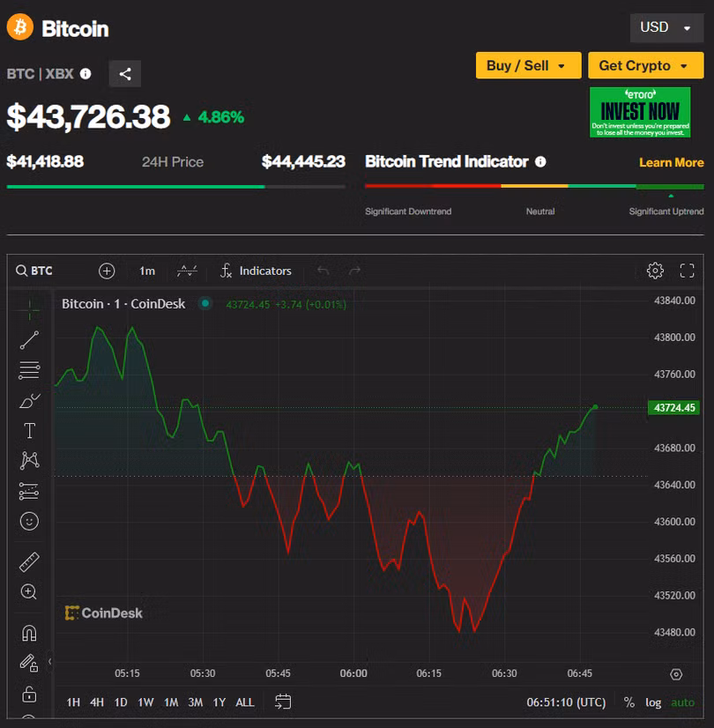The image size is (714, 728).
Task: Toggle magnet mode for drawings
Action: pyautogui.click(x=29, y=633)
